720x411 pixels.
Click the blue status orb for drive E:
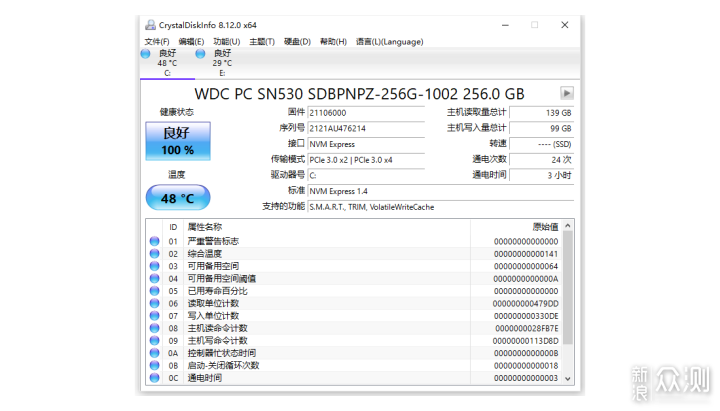200,54
